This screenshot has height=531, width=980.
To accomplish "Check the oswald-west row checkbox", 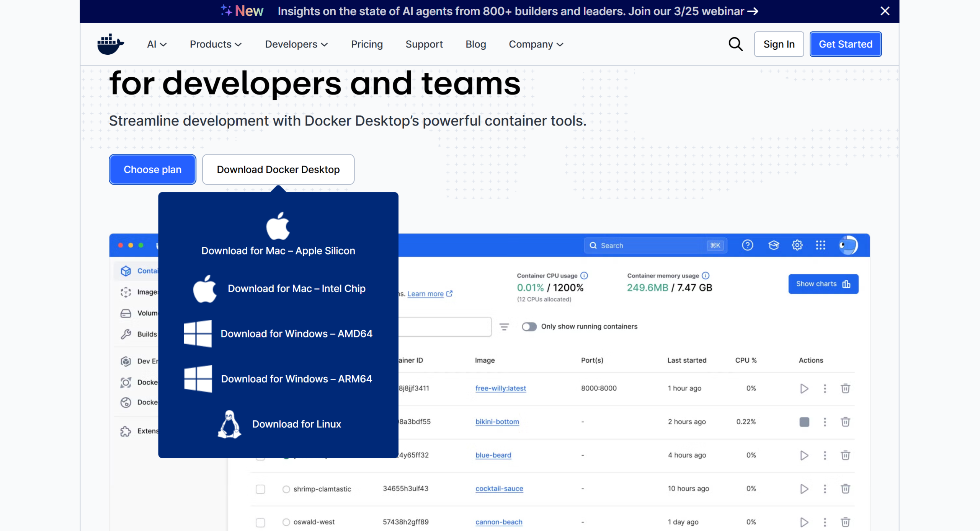I will (x=260, y=522).
